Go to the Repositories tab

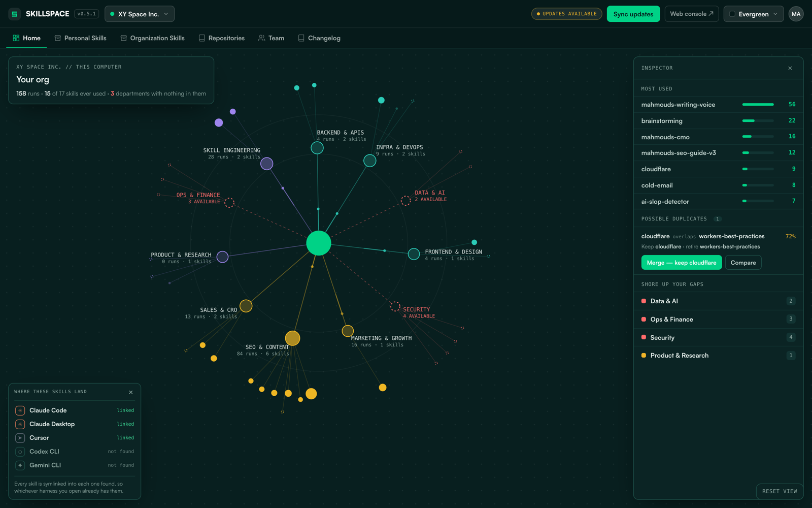click(x=222, y=38)
